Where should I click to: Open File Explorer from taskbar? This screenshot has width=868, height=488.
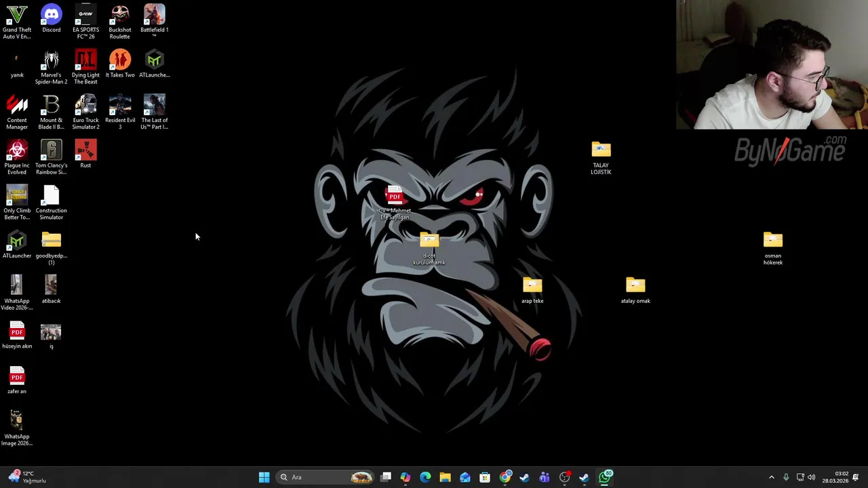click(x=445, y=477)
